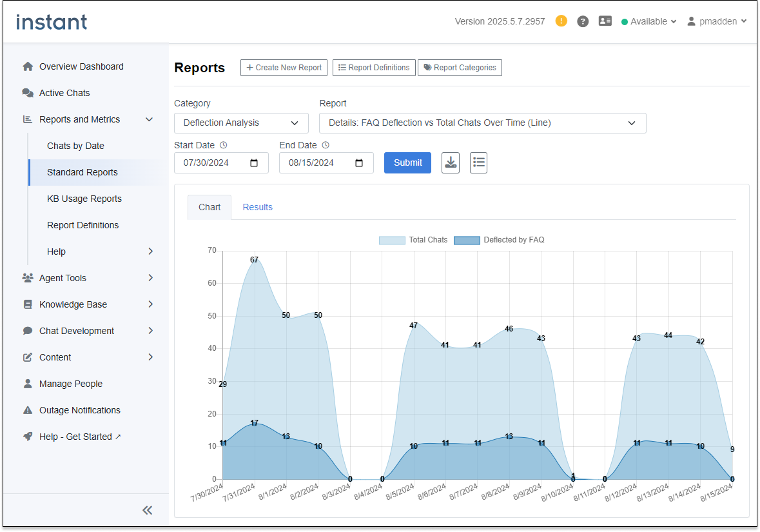Click the instant logo
This screenshot has height=532, width=760.
[52, 22]
